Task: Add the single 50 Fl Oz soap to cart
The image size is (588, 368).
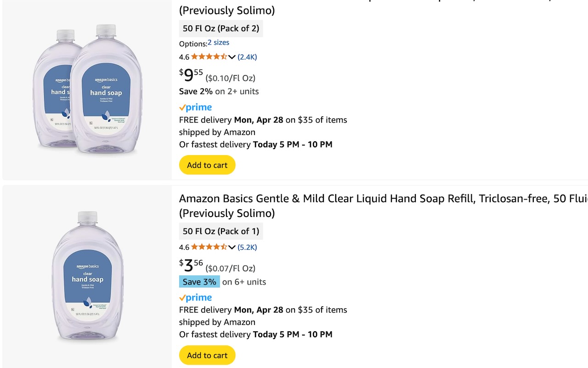Action: pyautogui.click(x=207, y=355)
